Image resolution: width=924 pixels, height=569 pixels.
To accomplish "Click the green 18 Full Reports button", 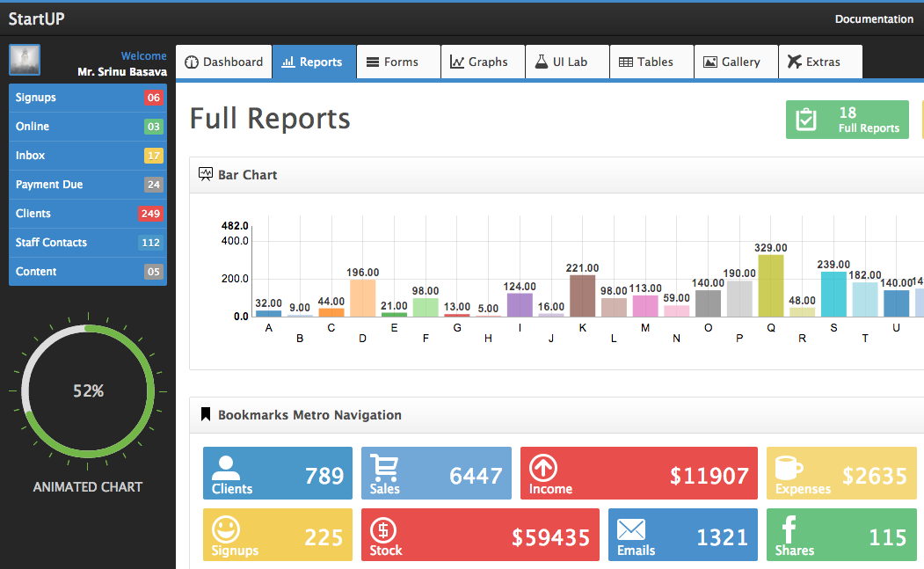I will point(847,119).
